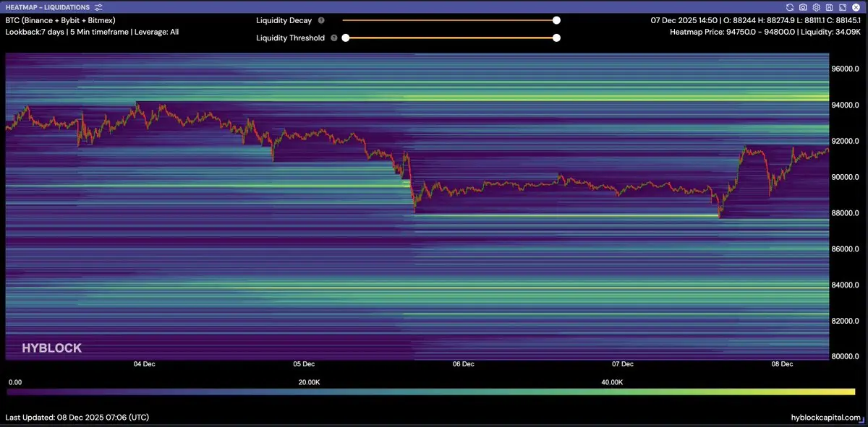Screen dimensions: 868x427
Task: Click the liquidity color gradient legend bar
Action: click(x=430, y=392)
